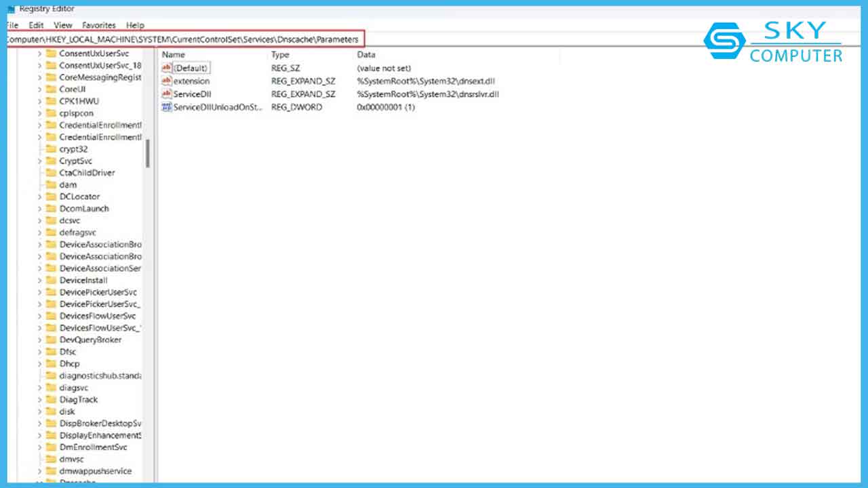Select the 'ServiceDll' value name
Screen dimensions: 868x488
191,94
